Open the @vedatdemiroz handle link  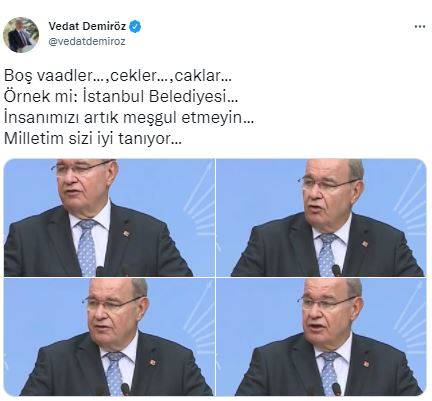[x=87, y=42]
